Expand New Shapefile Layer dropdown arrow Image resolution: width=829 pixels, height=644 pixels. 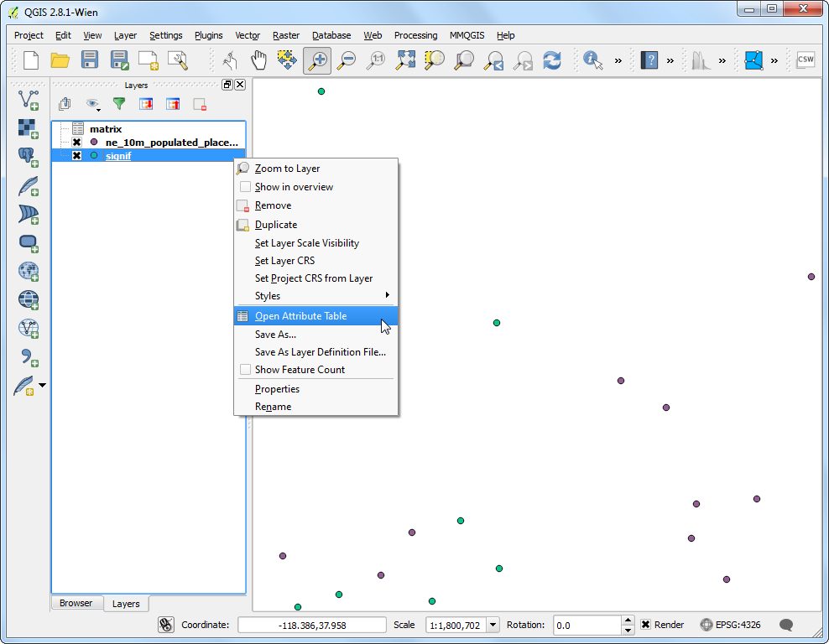[x=42, y=385]
